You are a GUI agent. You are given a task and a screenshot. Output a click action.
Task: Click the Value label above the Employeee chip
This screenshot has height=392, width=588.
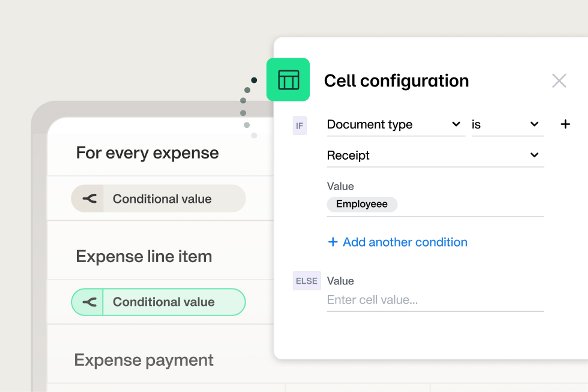click(340, 186)
